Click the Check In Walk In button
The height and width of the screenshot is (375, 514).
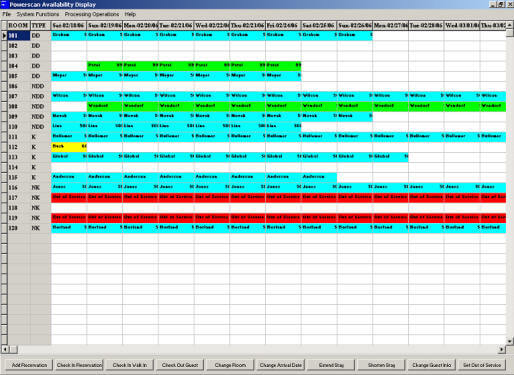(130, 365)
